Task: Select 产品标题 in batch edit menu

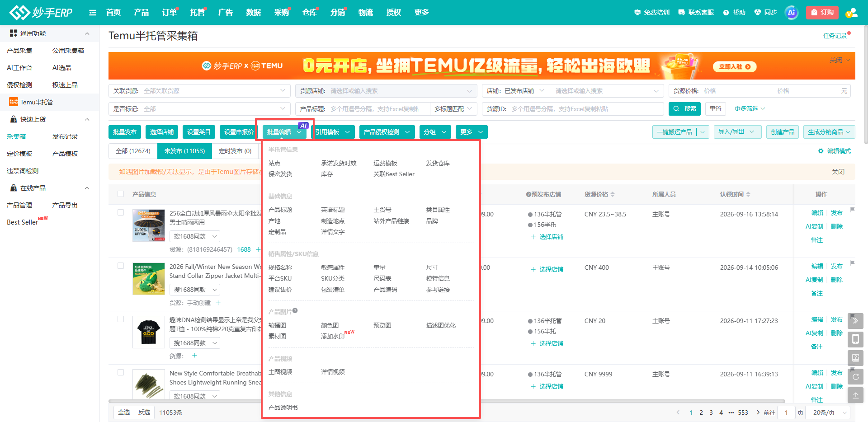Action: click(x=280, y=210)
